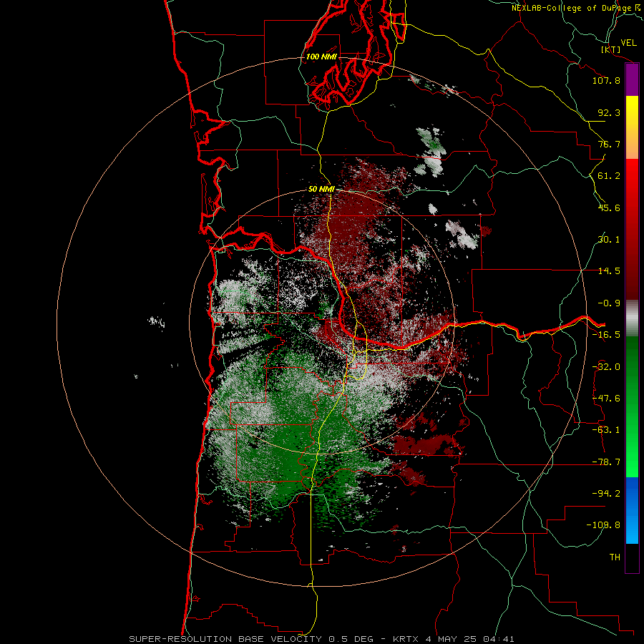644x644 pixels.
Task: Click the 76.7 value on velocity scale
Action: 609,144
